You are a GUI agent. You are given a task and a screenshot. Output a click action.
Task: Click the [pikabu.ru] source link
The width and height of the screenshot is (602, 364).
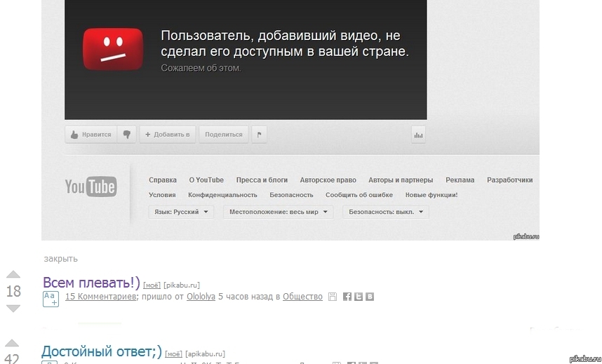click(182, 285)
